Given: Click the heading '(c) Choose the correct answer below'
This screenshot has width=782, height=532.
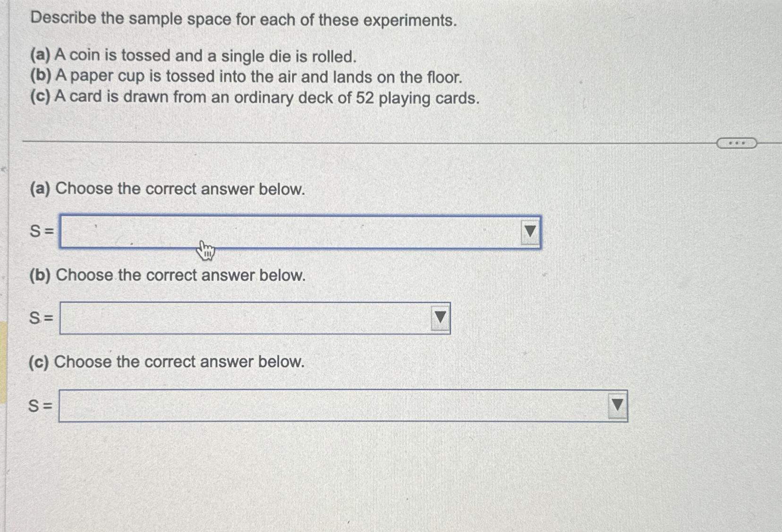Looking at the screenshot, I should click(x=168, y=362).
